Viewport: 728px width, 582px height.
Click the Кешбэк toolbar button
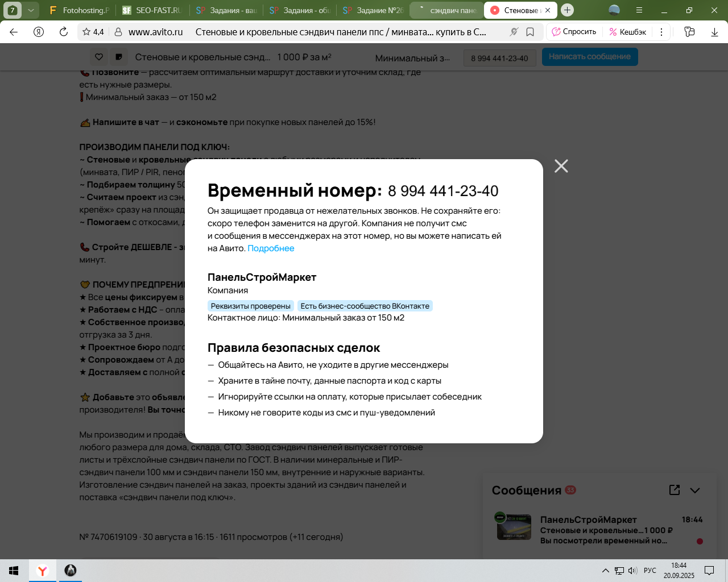coord(628,32)
